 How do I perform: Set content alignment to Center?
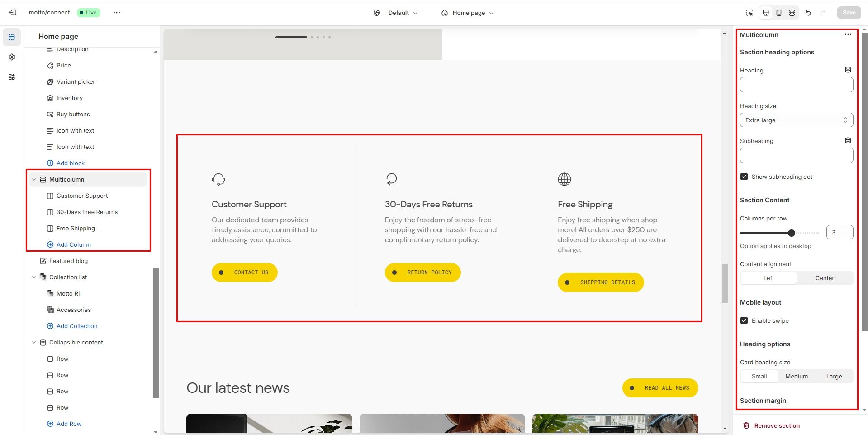click(x=824, y=278)
